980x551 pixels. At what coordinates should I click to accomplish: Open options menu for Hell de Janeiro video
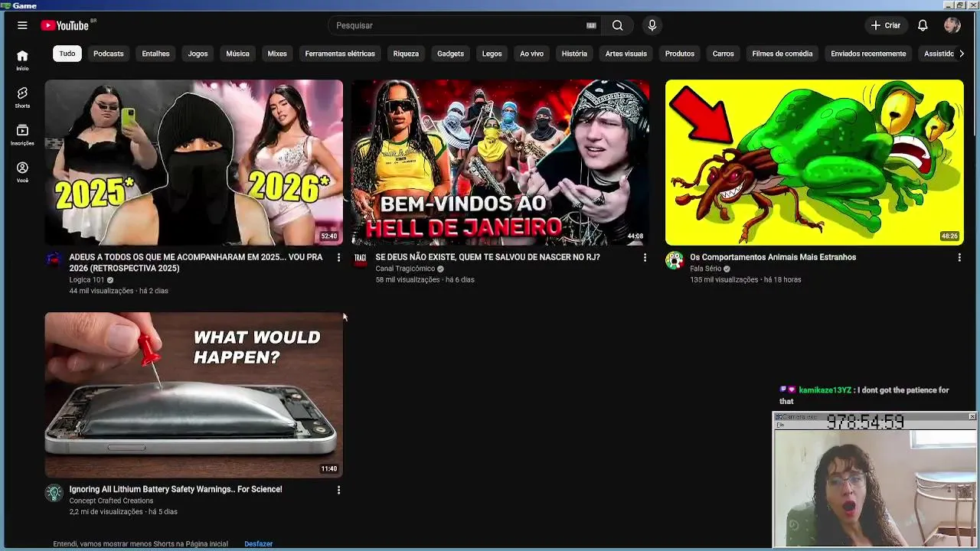click(645, 258)
